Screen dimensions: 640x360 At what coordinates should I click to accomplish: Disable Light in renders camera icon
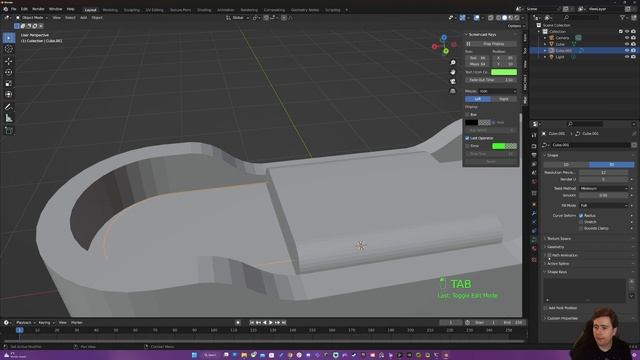[633, 57]
